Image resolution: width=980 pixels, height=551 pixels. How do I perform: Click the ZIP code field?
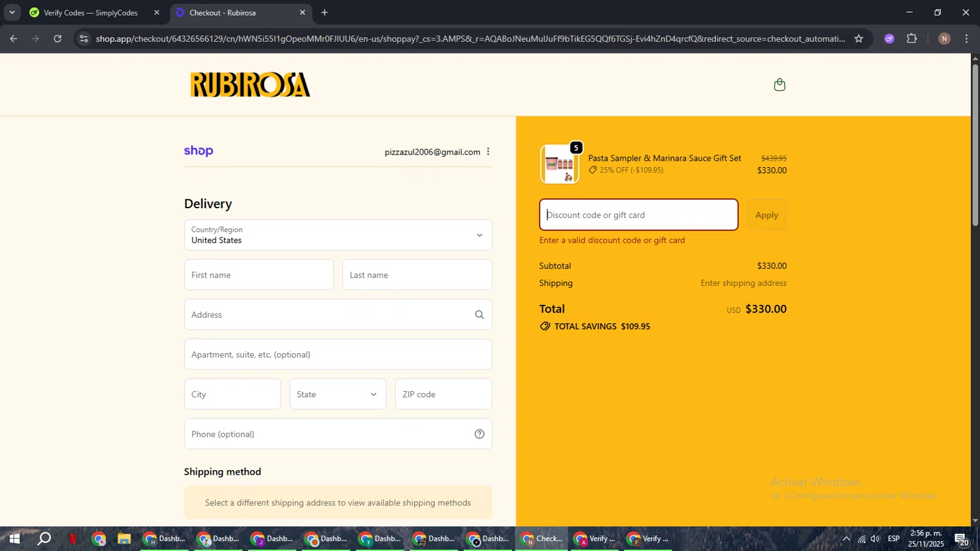coord(443,394)
